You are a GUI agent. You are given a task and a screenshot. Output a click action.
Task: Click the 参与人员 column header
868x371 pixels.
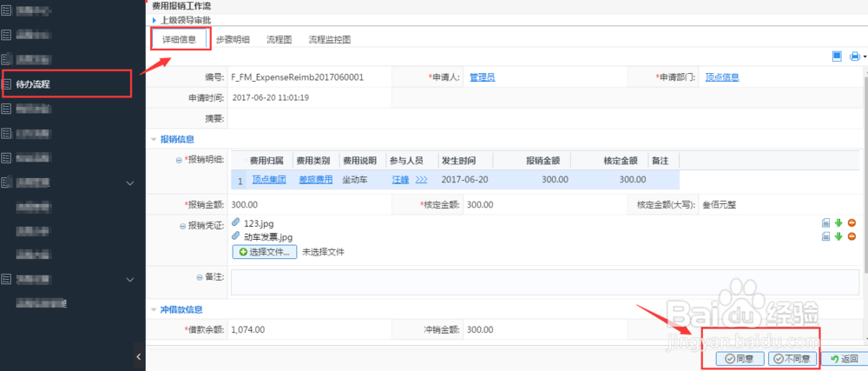pyautogui.click(x=406, y=161)
